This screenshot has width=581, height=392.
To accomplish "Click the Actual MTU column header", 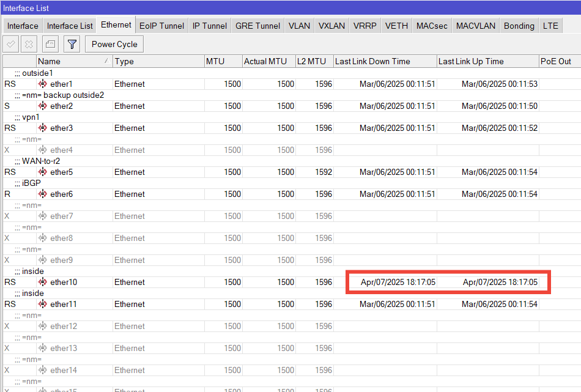I will coord(269,62).
